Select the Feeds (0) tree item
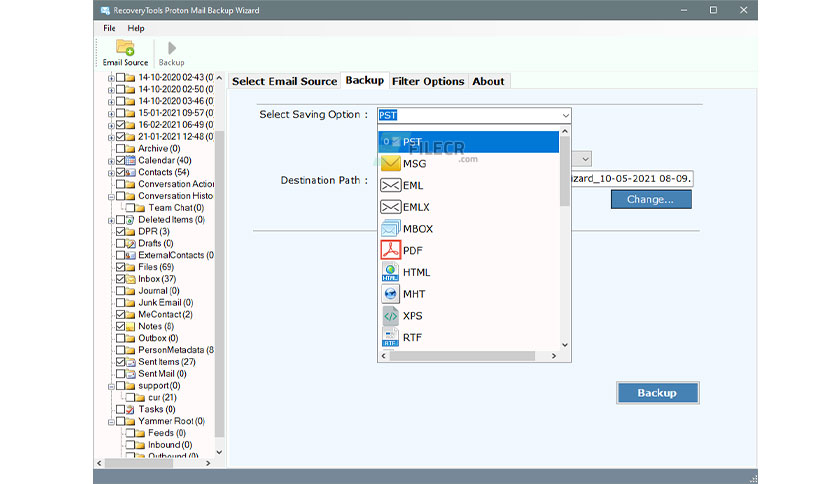 tap(167, 433)
